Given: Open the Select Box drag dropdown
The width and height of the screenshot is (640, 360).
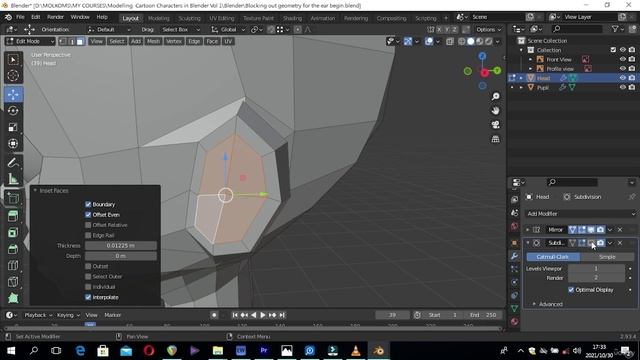Looking at the screenshot, I should pos(180,29).
